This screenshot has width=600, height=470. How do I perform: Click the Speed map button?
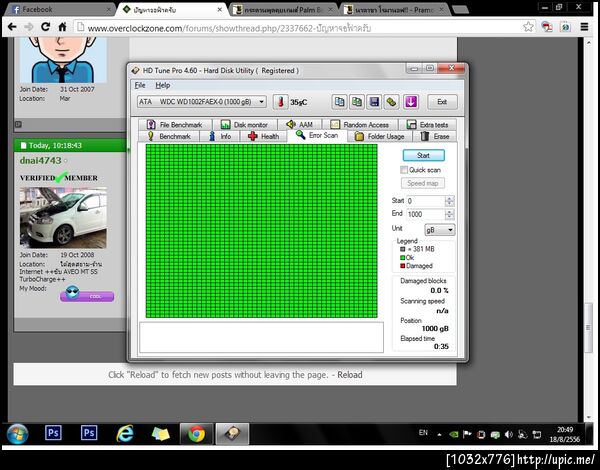pyautogui.click(x=422, y=183)
